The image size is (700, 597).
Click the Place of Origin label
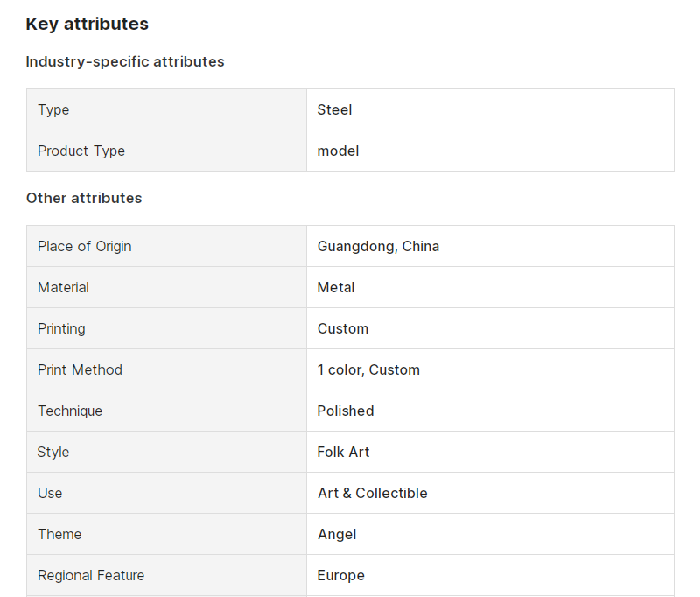point(84,247)
